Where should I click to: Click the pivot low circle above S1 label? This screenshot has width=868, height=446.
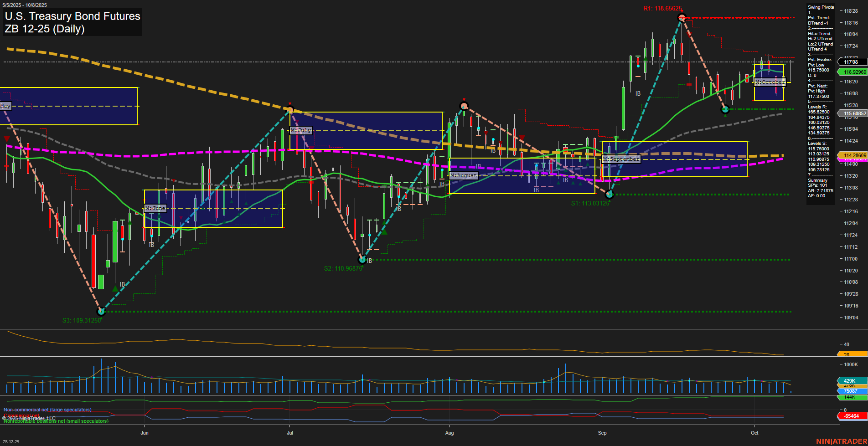click(610, 195)
